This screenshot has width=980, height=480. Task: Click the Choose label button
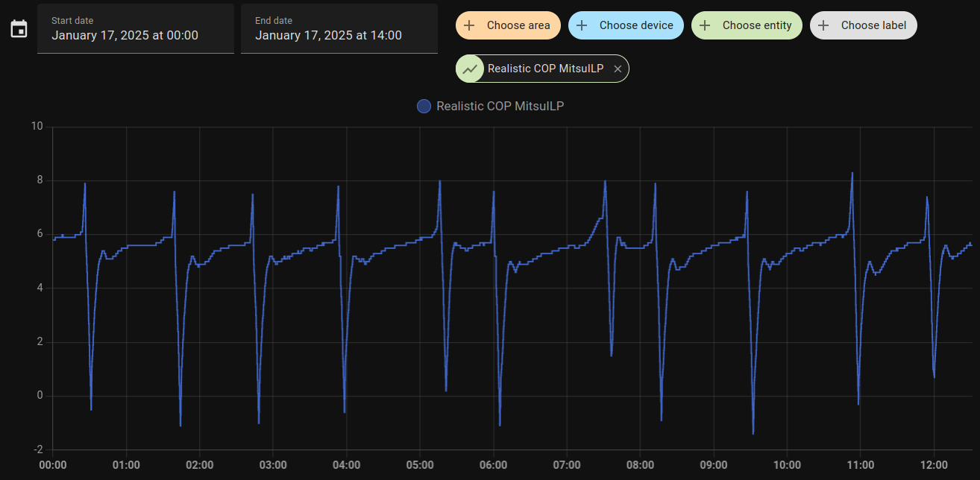coord(864,25)
